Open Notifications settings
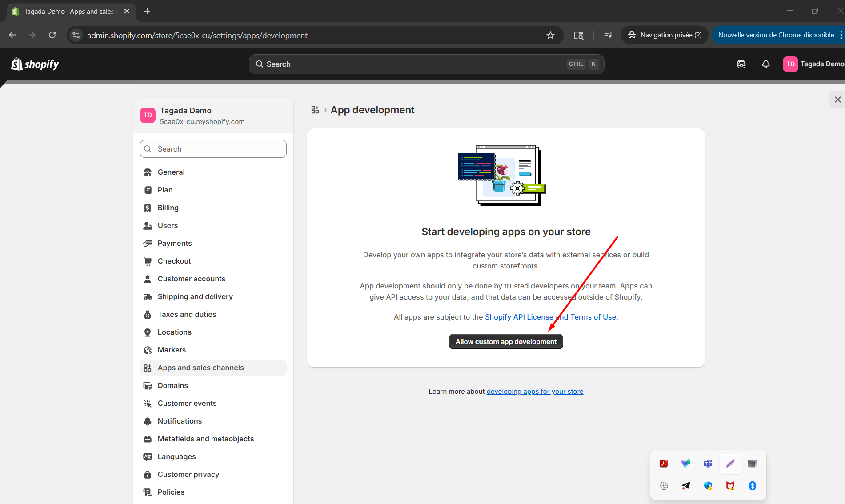 [213, 421]
